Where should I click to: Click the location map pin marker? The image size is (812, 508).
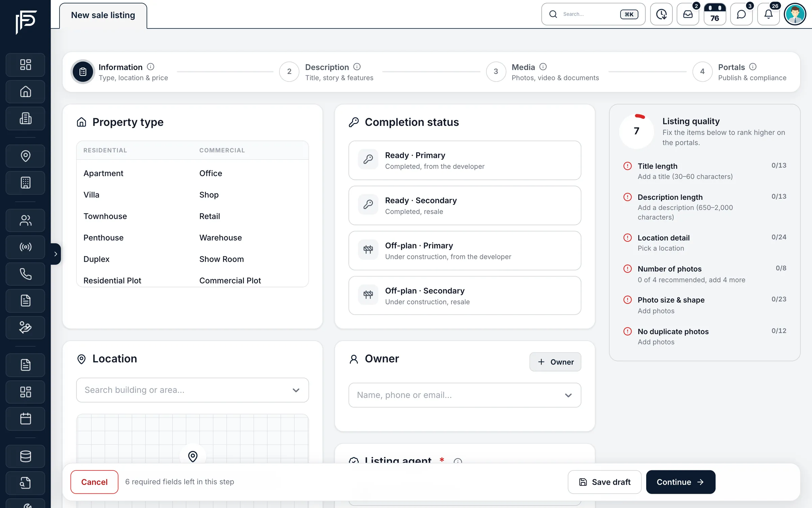[x=193, y=456]
